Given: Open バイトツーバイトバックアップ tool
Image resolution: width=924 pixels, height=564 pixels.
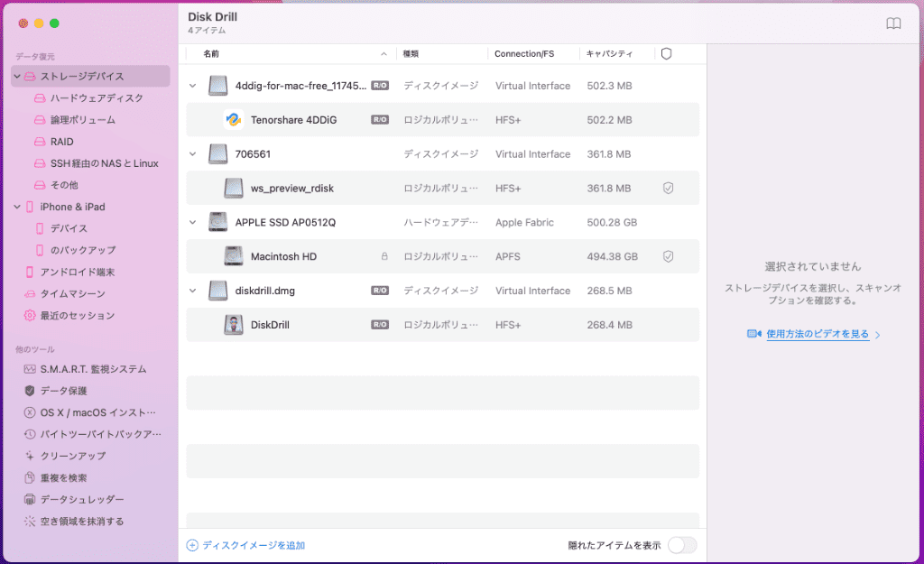Looking at the screenshot, I should click(x=100, y=434).
